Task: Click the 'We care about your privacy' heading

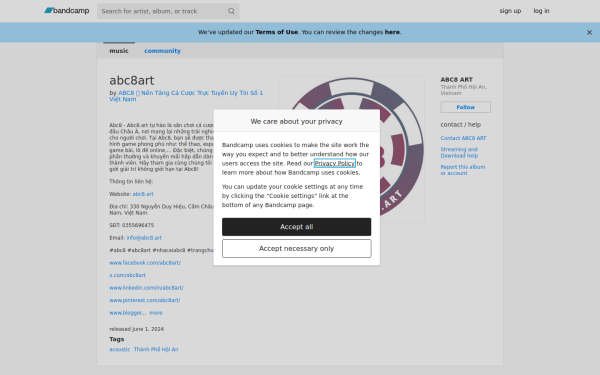Action: point(297,121)
